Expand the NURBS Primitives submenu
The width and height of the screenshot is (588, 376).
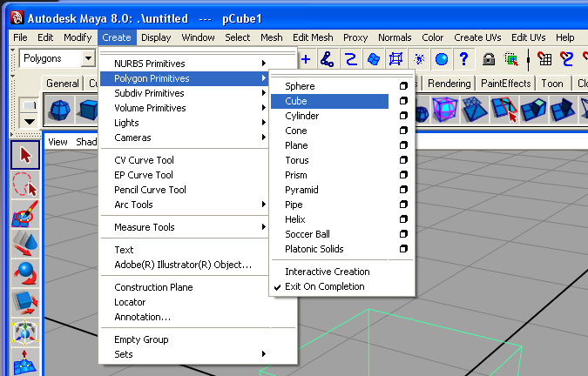[188, 64]
